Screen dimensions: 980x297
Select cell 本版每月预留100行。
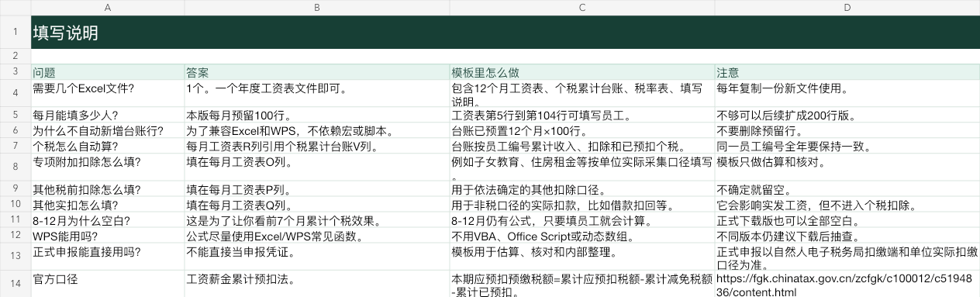(x=317, y=115)
